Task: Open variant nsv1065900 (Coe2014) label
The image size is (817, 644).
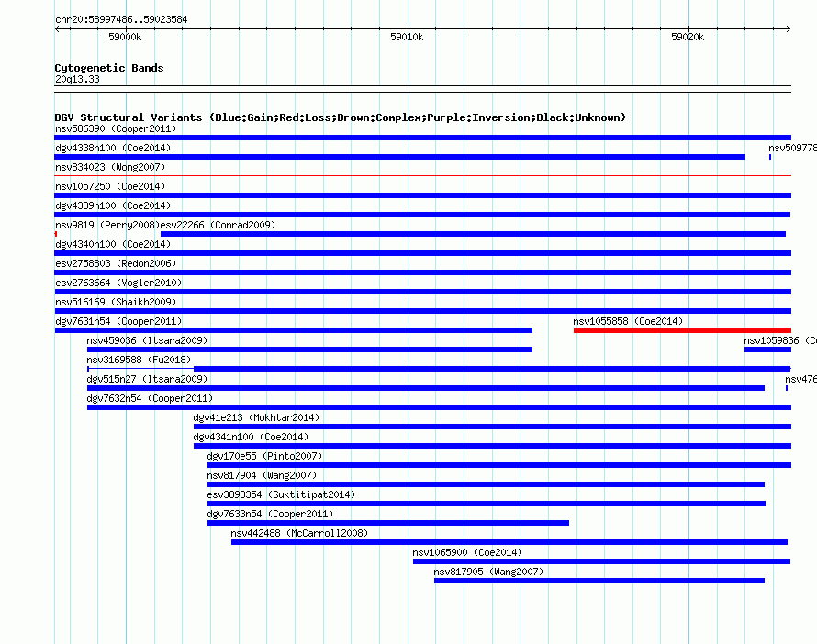Action: point(467,552)
